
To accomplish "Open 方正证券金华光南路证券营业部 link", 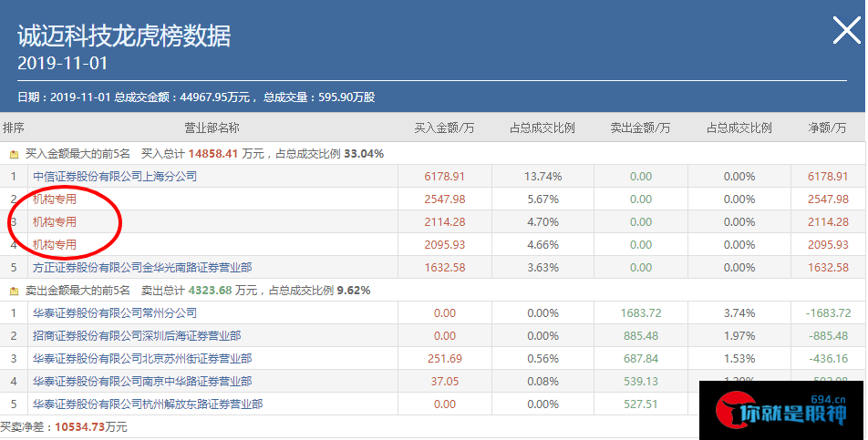I will coord(142,268).
